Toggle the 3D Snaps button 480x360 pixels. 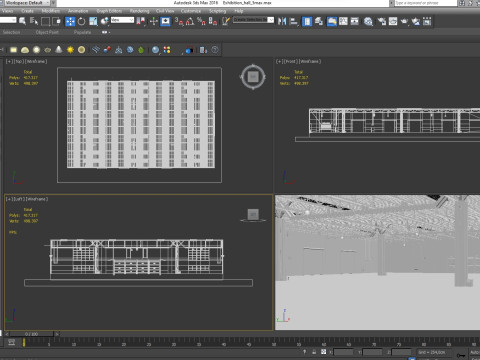[x=179, y=21]
